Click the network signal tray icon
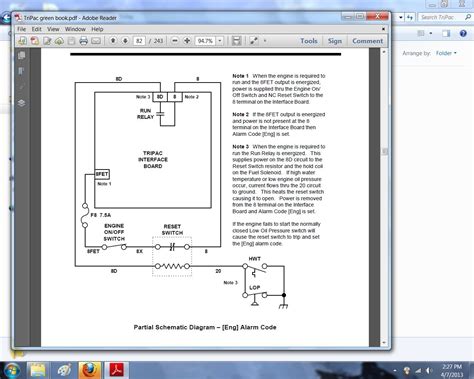The width and height of the screenshot is (474, 379). [x=419, y=371]
